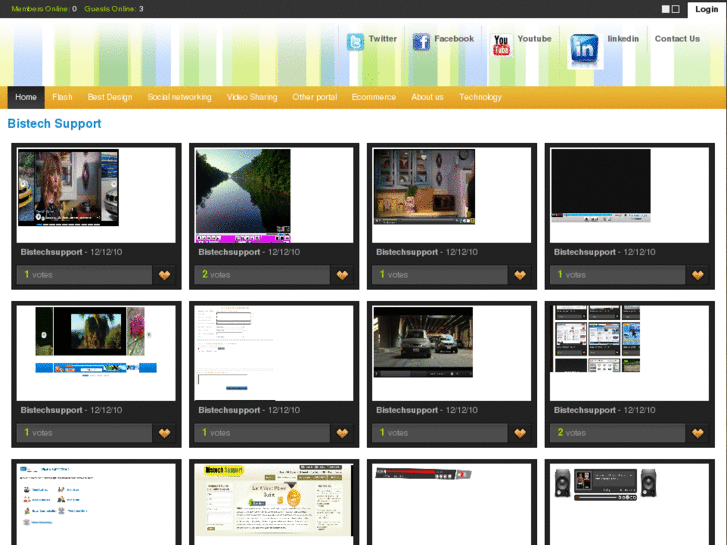The width and height of the screenshot is (727, 545).
Task: Toggle the outlined square layout switch
Action: click(676, 9)
